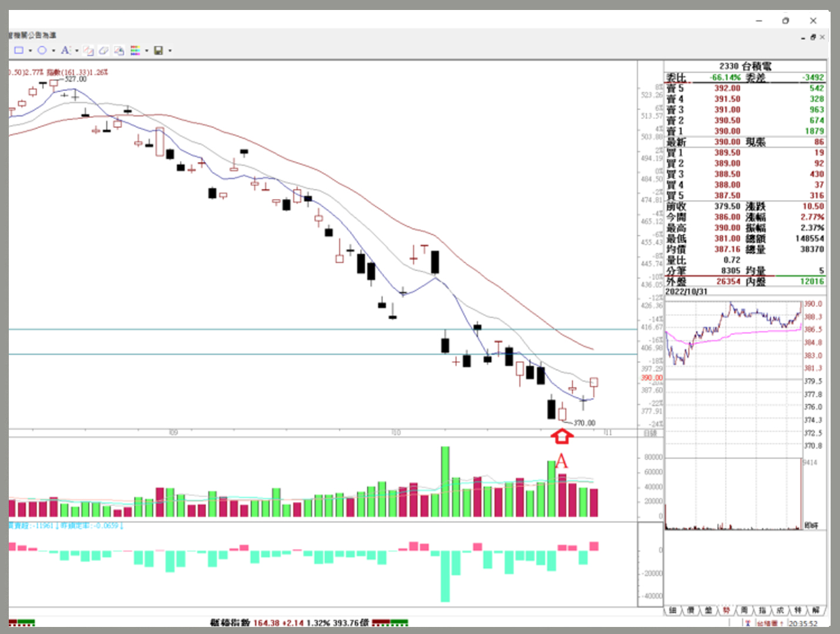Click buy 1 price 389.50
The width and height of the screenshot is (840, 634).
point(727,152)
